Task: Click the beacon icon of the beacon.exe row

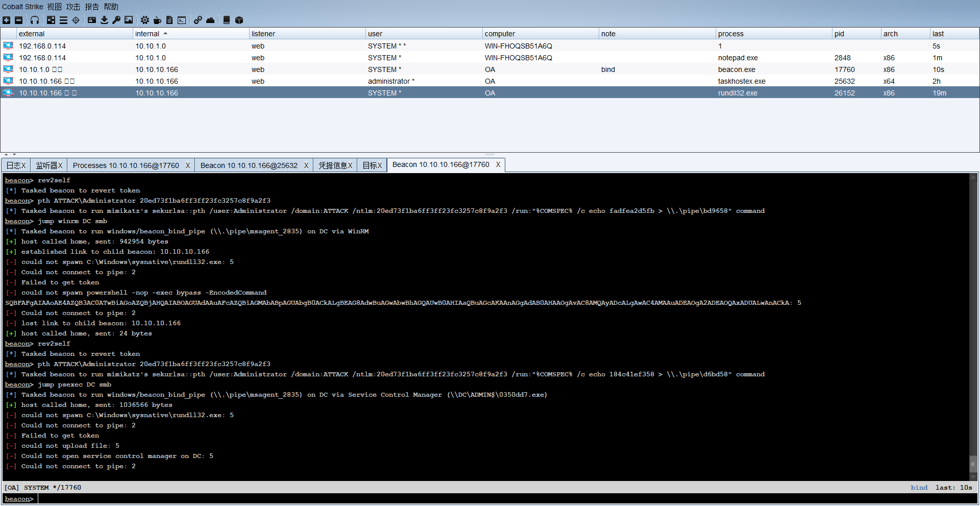Action: click(8, 69)
